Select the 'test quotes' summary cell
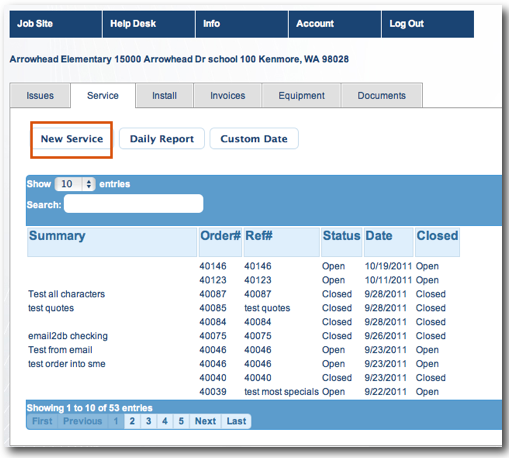The width and height of the screenshot is (509, 458). (51, 308)
